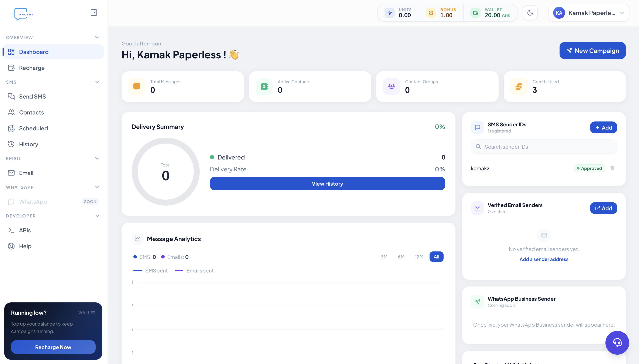
Task: Click the Units lightning icon
Action: [390, 13]
